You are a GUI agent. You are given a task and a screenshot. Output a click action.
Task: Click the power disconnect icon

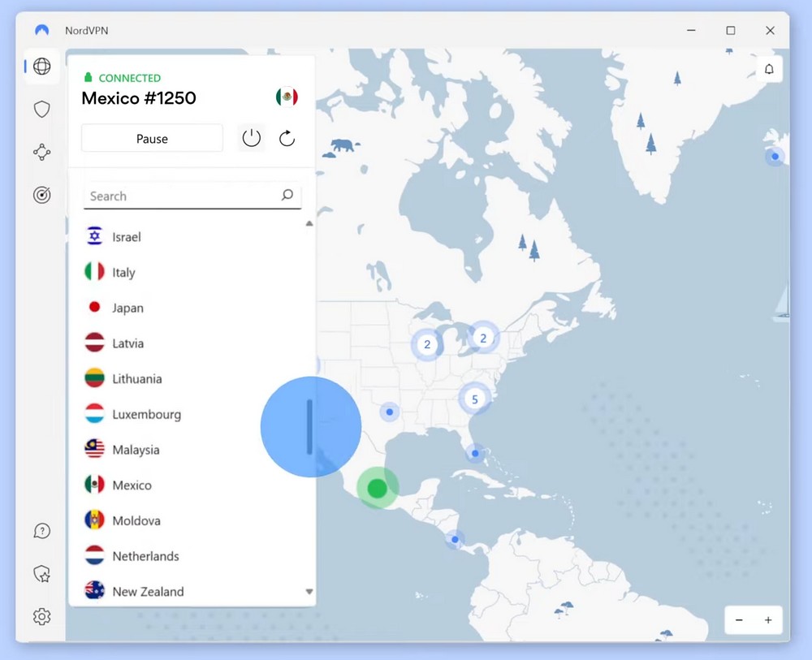coord(251,138)
